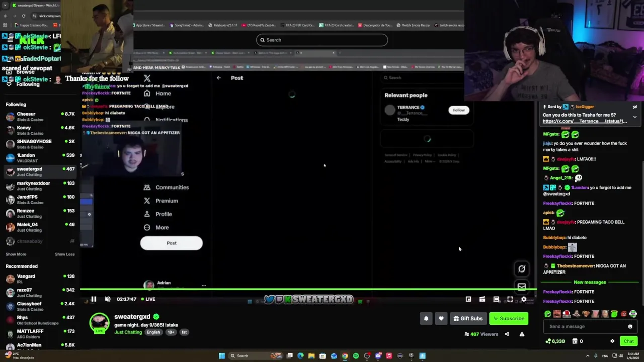The image size is (644, 362).
Task: Open the clip creation icon in player
Action: 482,299
